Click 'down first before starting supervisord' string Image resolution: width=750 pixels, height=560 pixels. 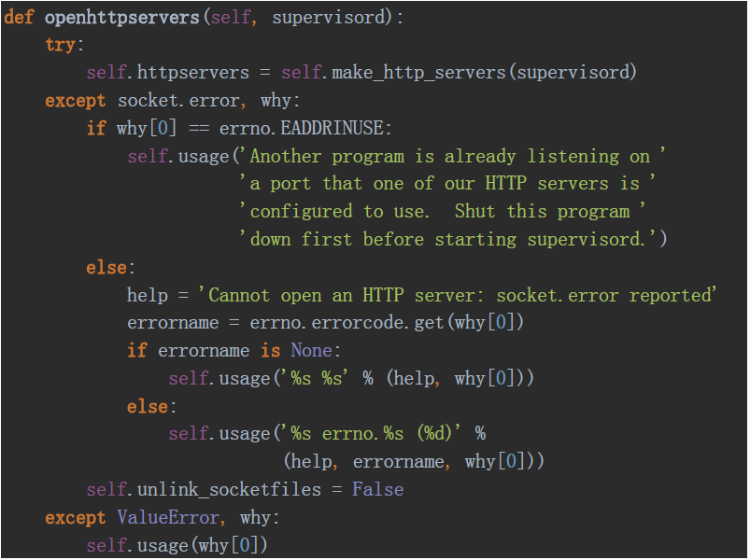click(x=447, y=239)
